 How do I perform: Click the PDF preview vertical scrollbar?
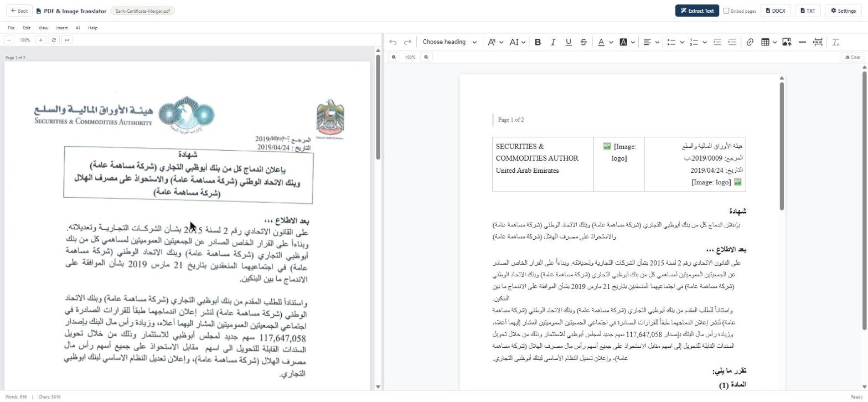[x=378, y=107]
